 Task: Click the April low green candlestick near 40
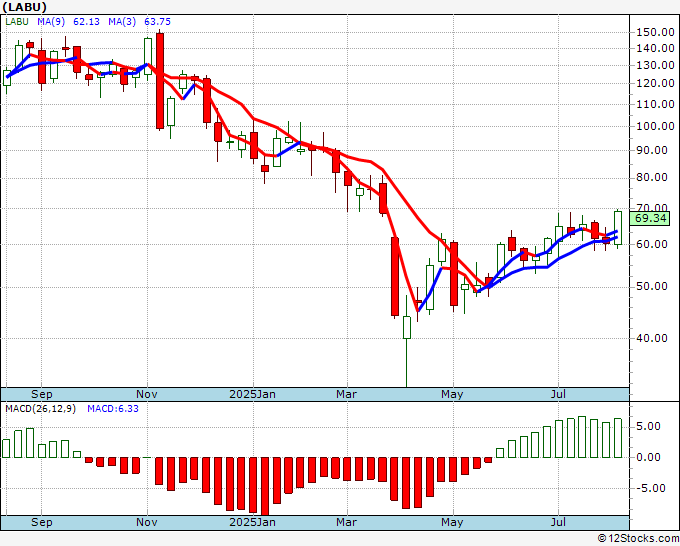407,327
